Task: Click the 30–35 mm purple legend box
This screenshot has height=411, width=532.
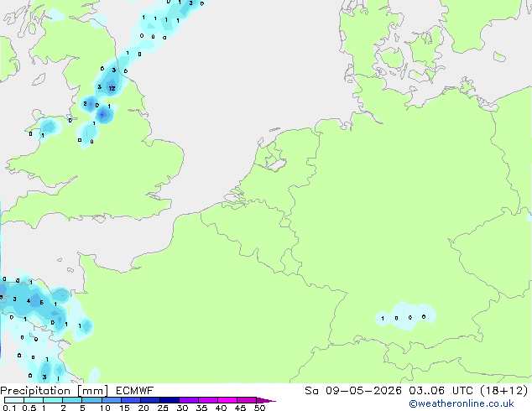Action: (189, 400)
